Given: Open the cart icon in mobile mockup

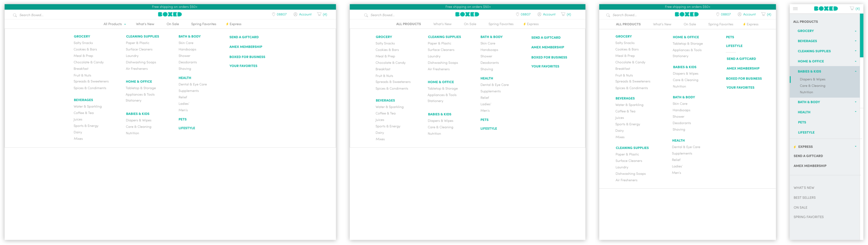Looking at the screenshot, I should pyautogui.click(x=852, y=8).
